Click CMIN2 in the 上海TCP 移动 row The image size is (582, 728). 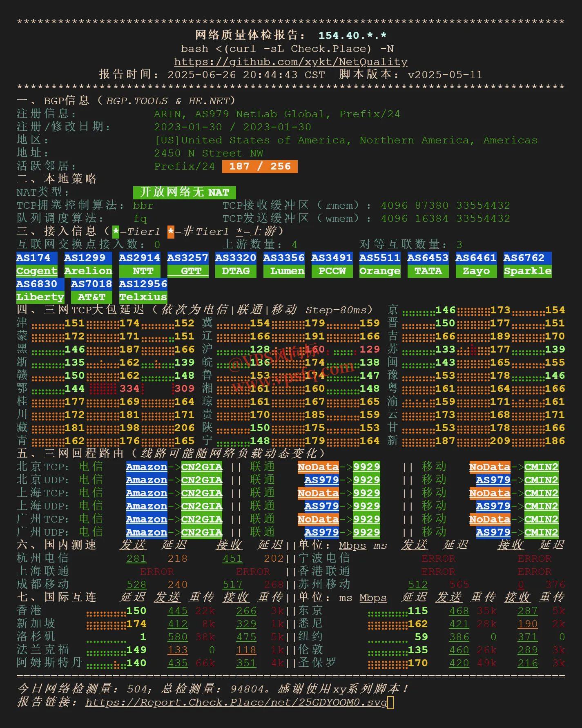coord(541,493)
